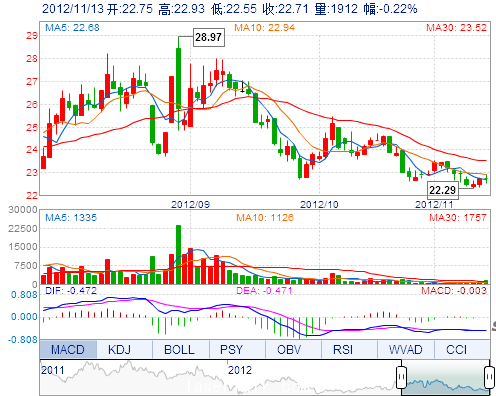The height and width of the screenshot is (396, 496).
Task: Click the MA10: 22.94 price legend
Action: point(264,27)
